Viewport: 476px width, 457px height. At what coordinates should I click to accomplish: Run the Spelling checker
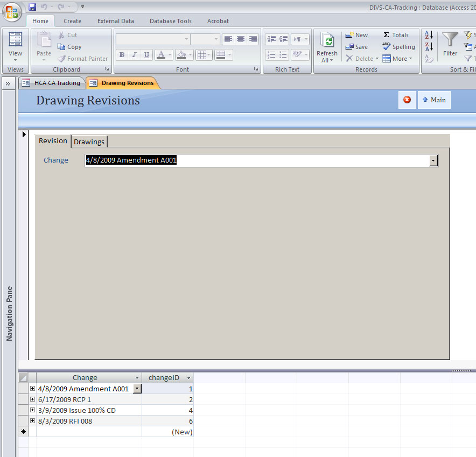tap(398, 47)
